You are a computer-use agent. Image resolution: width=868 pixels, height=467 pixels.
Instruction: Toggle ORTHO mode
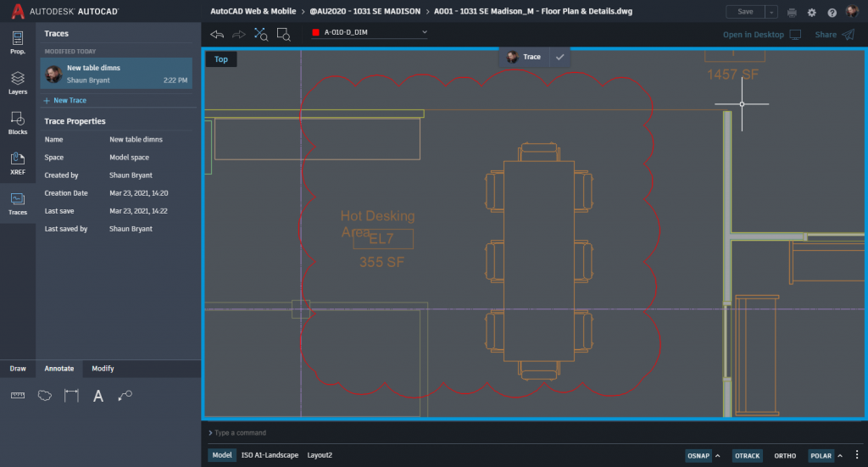(785, 455)
